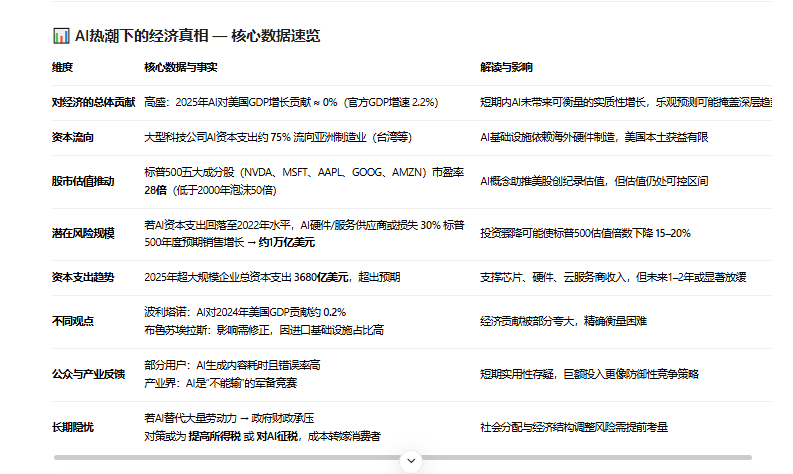Click the 解读与影响 column header
Viewport: 793px width, 474px height.
tap(506, 67)
